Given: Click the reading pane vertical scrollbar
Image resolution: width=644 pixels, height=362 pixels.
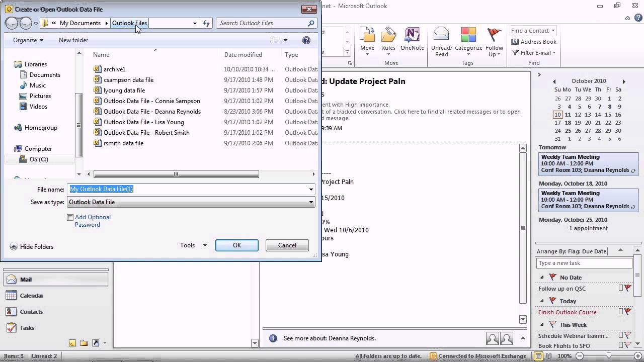Looking at the screenshot, I should [523, 228].
